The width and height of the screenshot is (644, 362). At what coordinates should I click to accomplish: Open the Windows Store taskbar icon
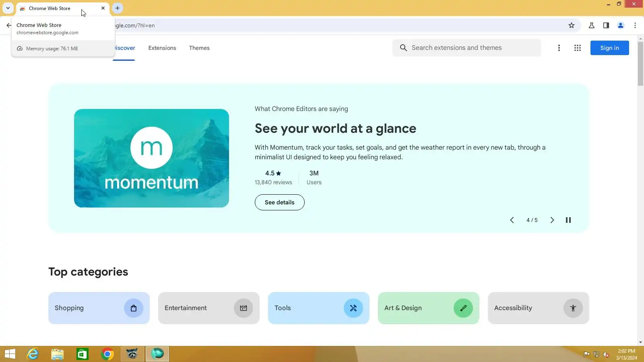pyautogui.click(x=83, y=354)
